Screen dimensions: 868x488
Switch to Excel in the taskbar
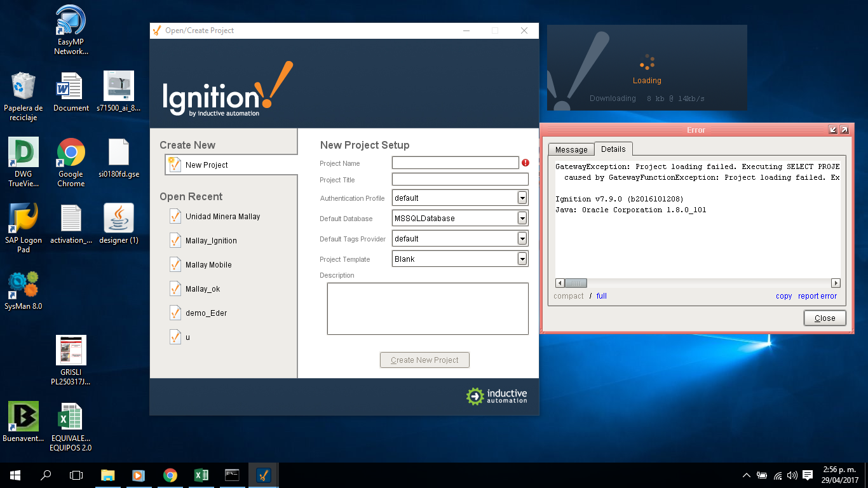[x=201, y=475]
